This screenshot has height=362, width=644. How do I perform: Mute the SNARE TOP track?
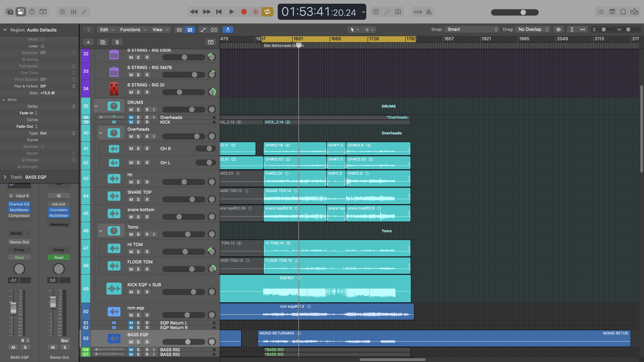point(131,199)
